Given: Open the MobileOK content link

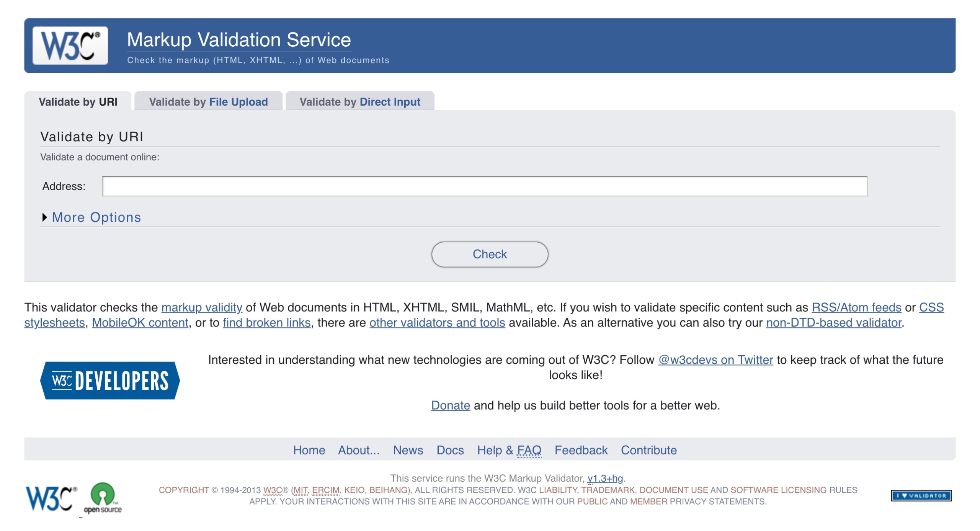Looking at the screenshot, I should pyautogui.click(x=140, y=323).
